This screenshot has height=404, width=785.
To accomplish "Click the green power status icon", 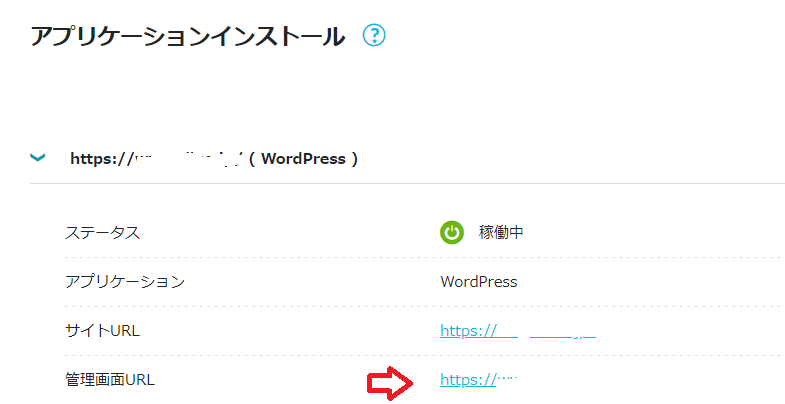I will point(451,233).
